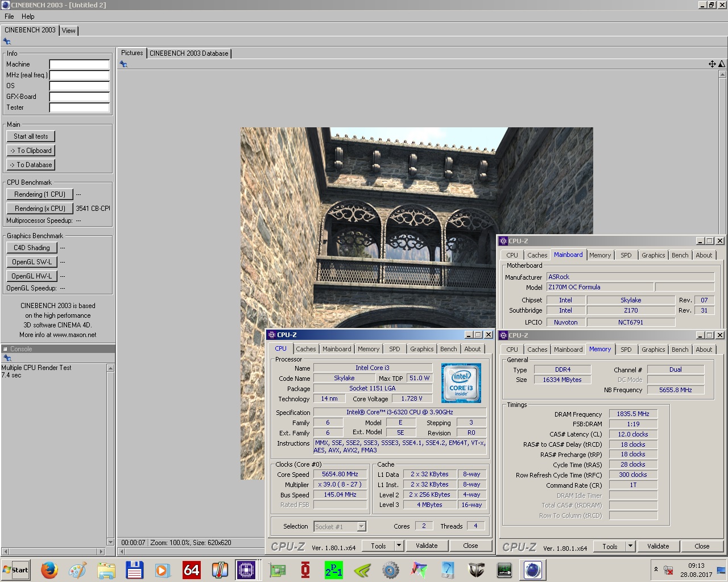The width and height of the screenshot is (728, 582).
Task: Click the network tray icon with red mark
Action: [669, 570]
